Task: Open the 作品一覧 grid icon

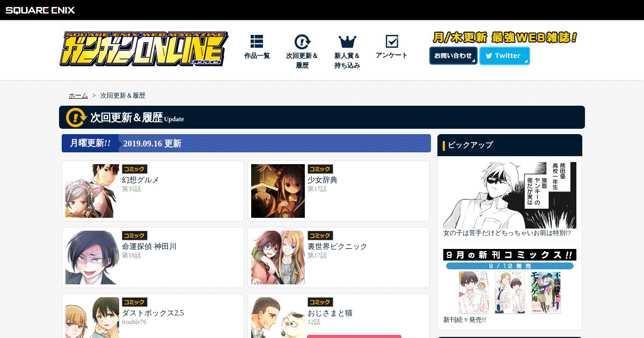Action: pos(257,41)
